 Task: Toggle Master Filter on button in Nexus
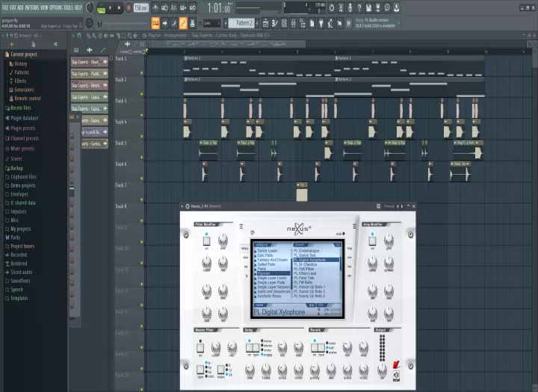coord(200,348)
